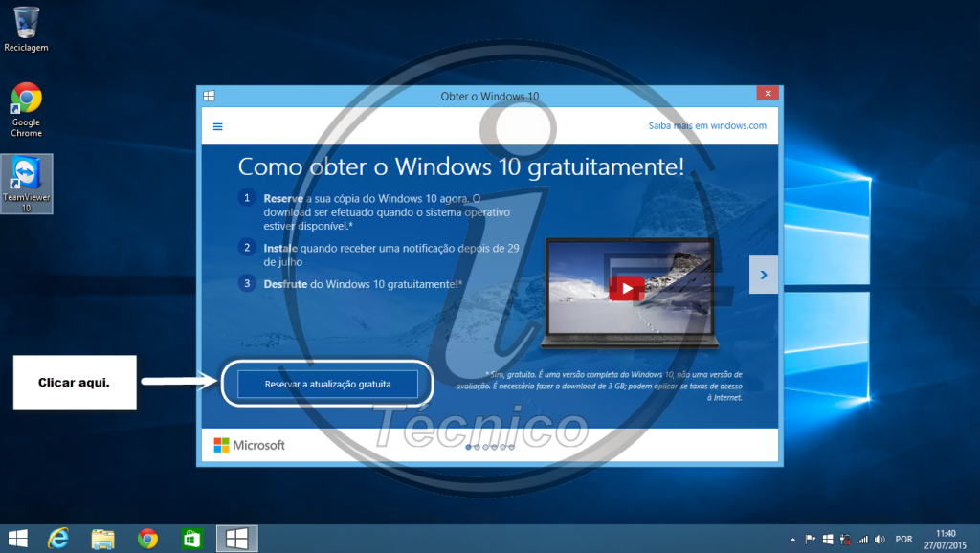Screen dimensions: 980x553
Task: Click the clock to open the calendar
Action: click(x=944, y=538)
